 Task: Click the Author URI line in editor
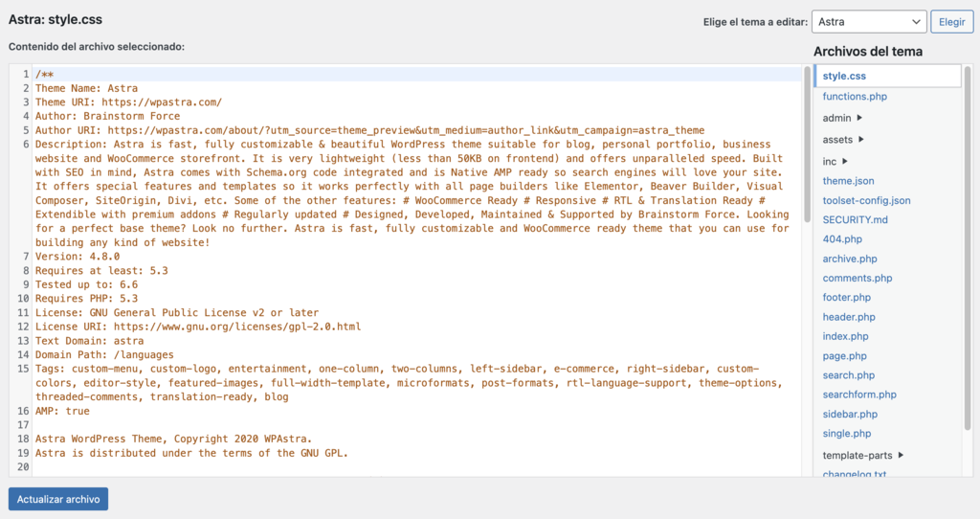coord(369,130)
